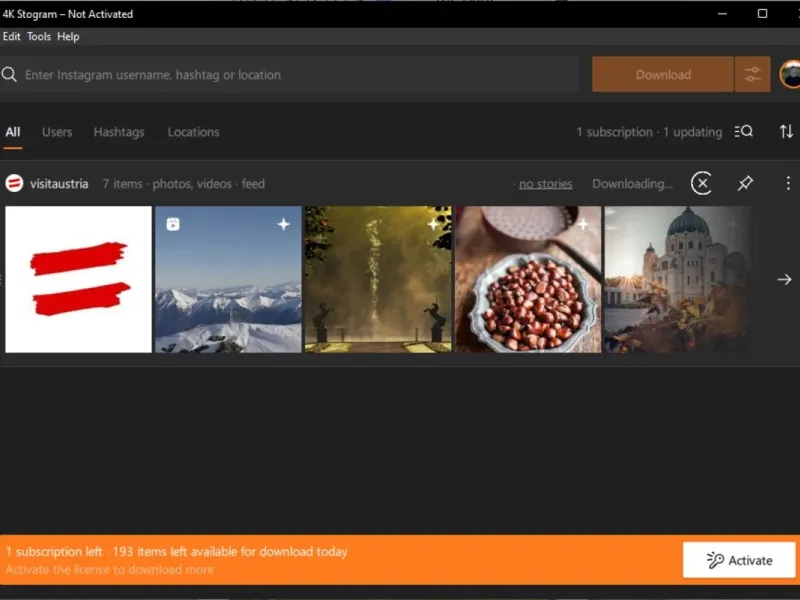Screen dimensions: 800x600
Task: Pin the visitaustria subscription
Action: 745,183
